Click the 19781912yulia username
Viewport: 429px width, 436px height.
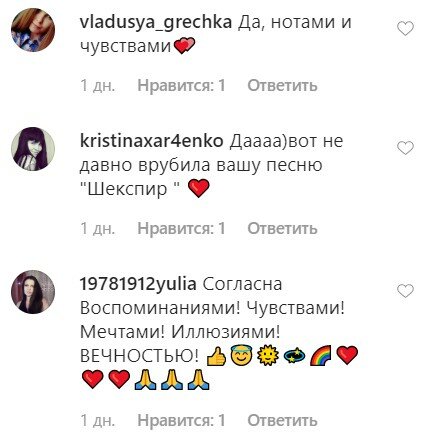138,284
